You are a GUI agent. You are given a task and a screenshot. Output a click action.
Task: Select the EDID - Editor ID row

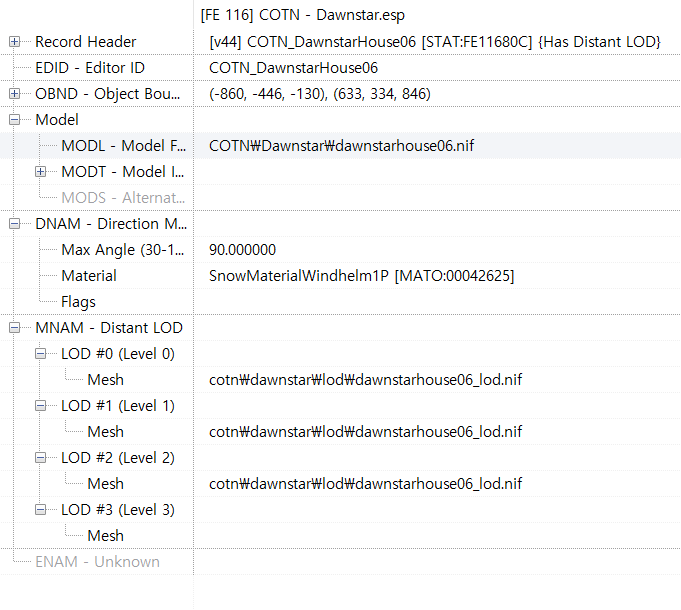[90, 68]
